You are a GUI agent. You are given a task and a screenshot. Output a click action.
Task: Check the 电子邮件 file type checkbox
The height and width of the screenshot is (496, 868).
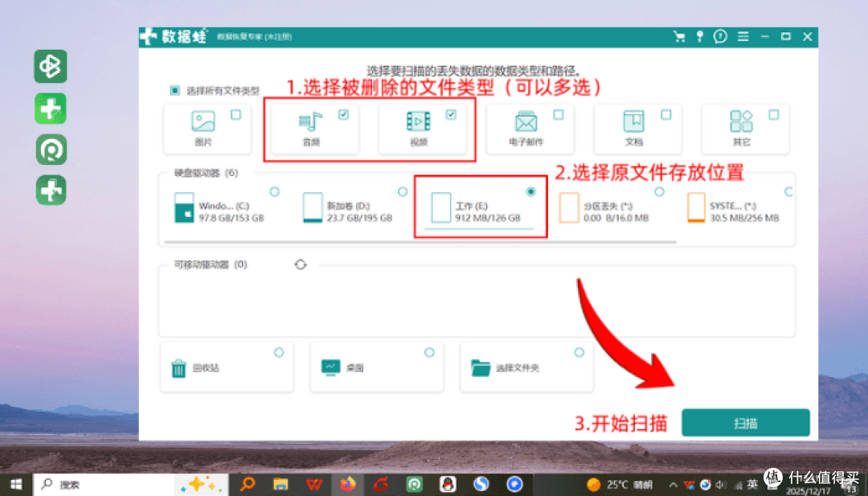559,115
